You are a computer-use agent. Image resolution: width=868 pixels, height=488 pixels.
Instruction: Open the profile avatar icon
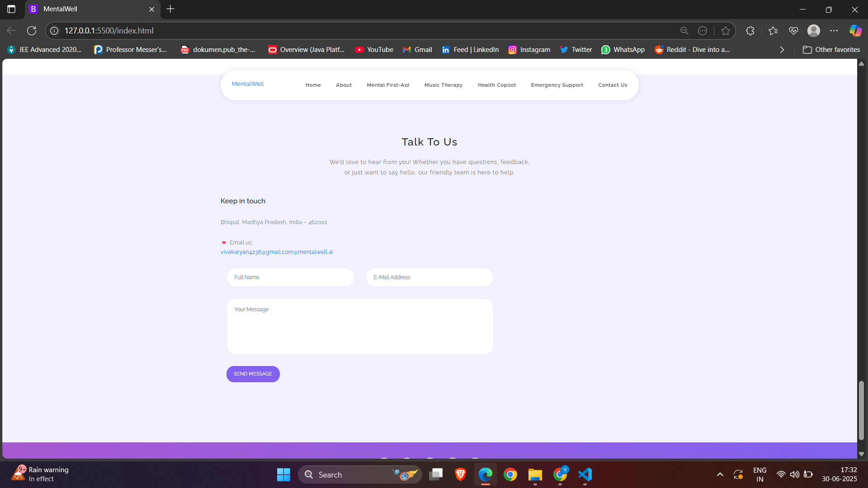(x=814, y=31)
